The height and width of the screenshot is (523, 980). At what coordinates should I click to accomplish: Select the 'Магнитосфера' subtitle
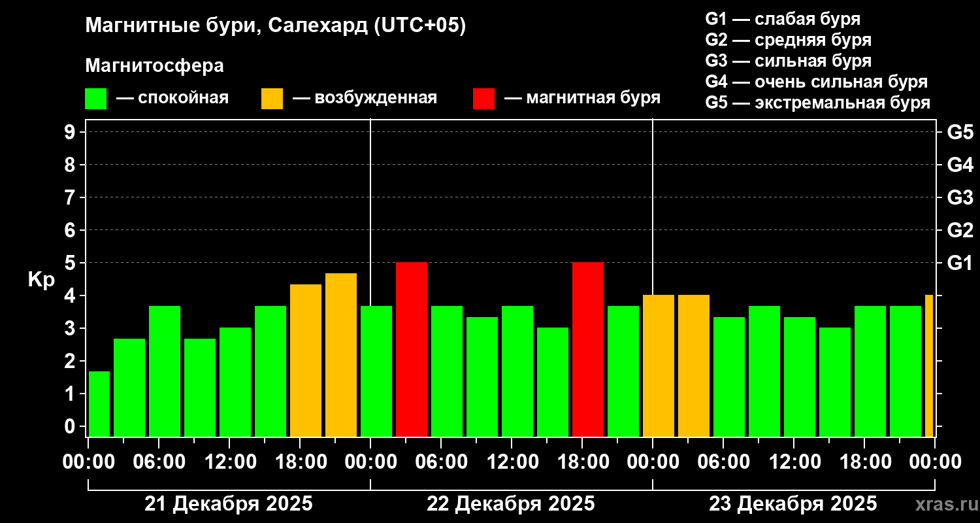pyautogui.click(x=154, y=66)
